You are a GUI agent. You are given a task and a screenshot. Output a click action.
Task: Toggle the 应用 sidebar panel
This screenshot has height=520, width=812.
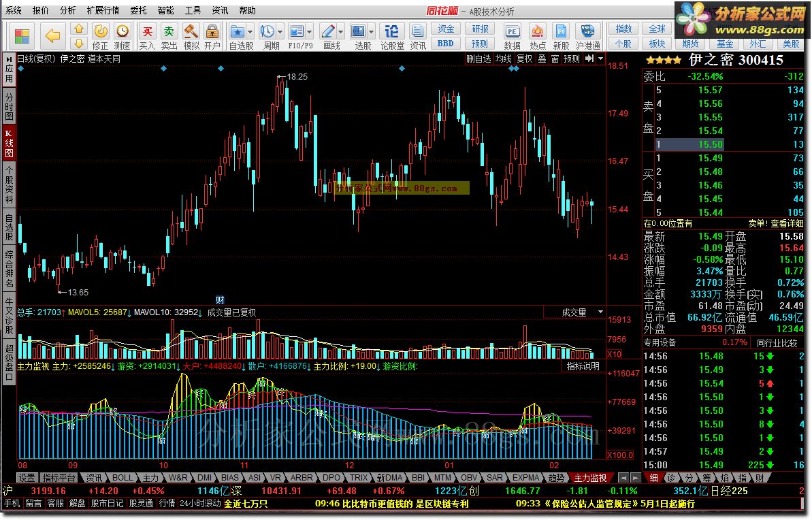(x=9, y=70)
